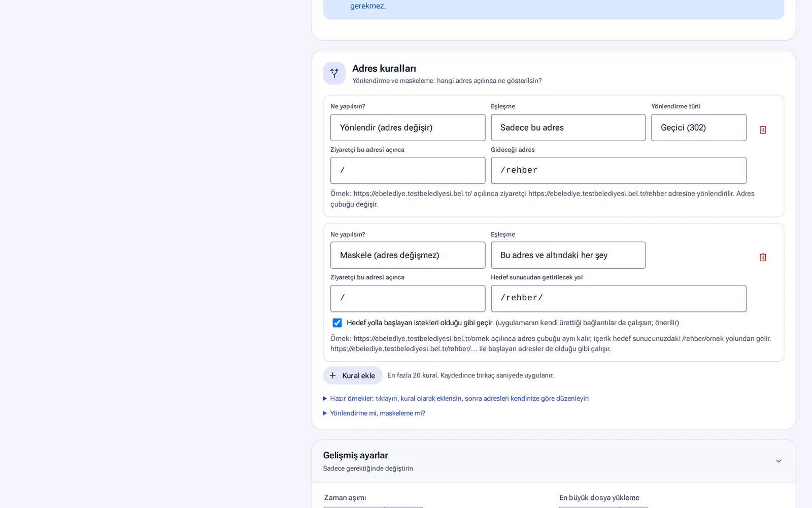812x508 pixels.
Task: Click 'Sadece gerektiğinde değiştirin' subtitle
Action: [x=368, y=468]
